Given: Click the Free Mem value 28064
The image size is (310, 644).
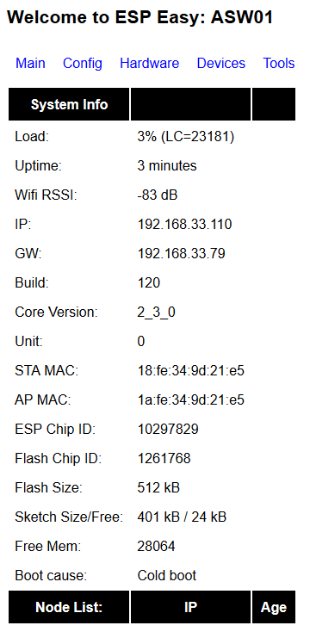Looking at the screenshot, I should pos(156,546).
